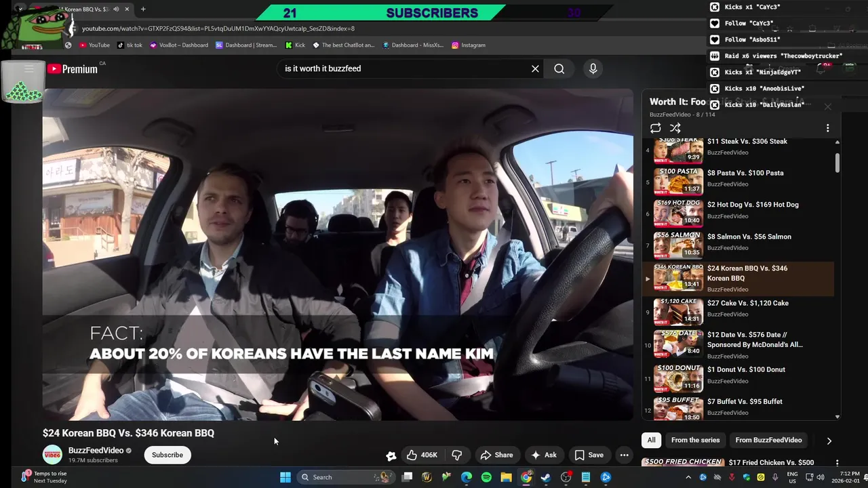Like the video with 406K likes
Viewport: 868px width, 488px height.
pos(422,455)
